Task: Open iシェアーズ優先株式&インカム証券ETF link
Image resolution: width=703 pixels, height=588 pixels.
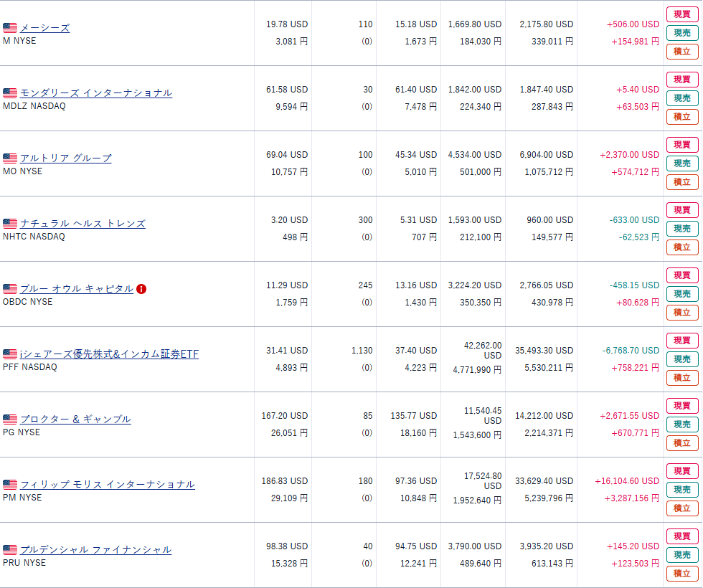Action: coord(109,354)
